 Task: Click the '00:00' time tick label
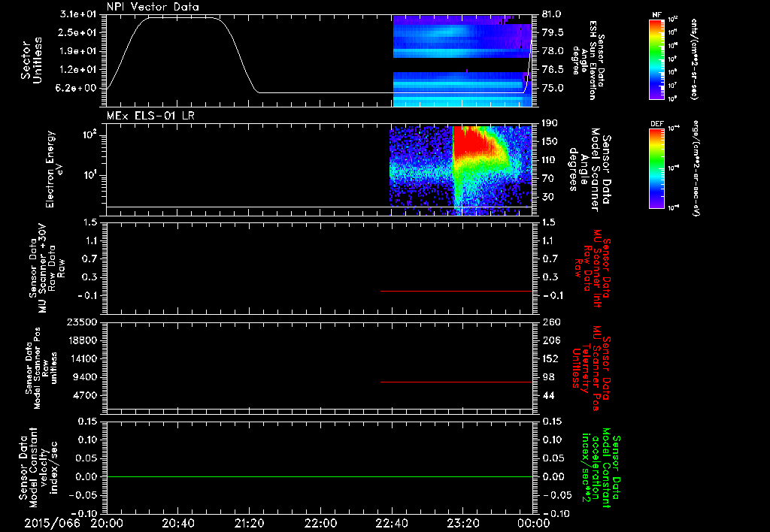tap(534, 523)
